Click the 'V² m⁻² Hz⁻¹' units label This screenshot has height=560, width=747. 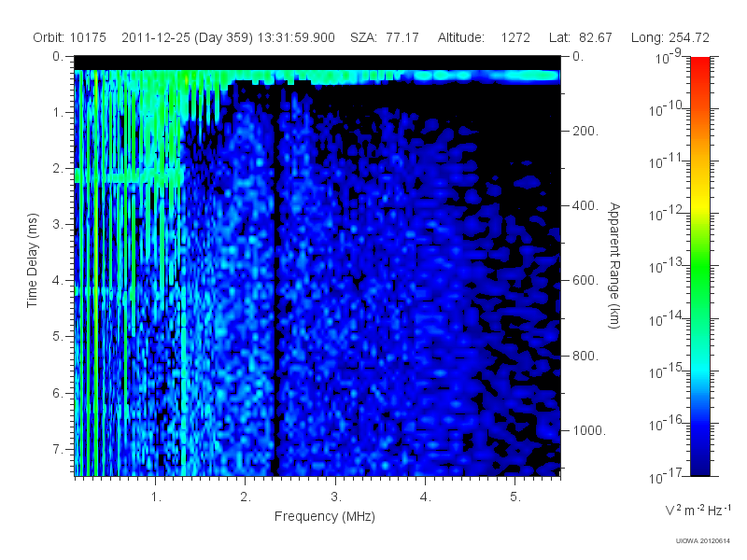[x=698, y=510]
